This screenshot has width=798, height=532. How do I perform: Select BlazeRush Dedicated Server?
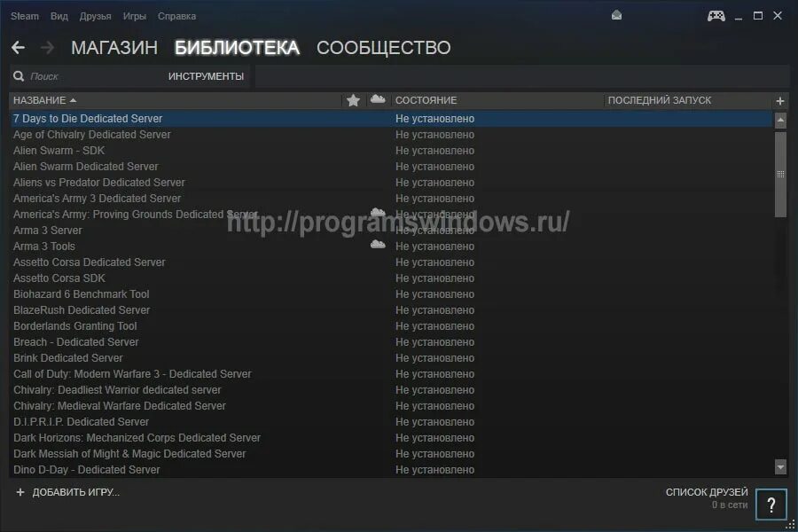(391, 310)
